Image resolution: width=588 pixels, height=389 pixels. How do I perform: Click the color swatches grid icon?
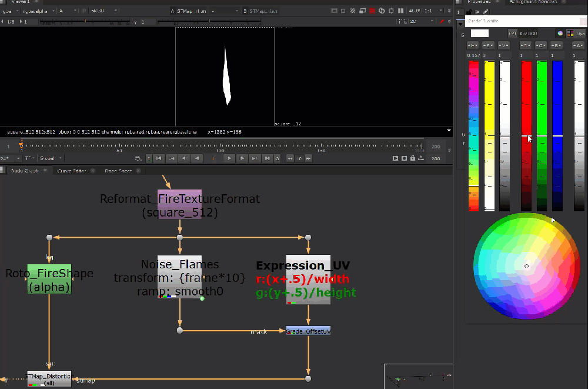(569, 34)
